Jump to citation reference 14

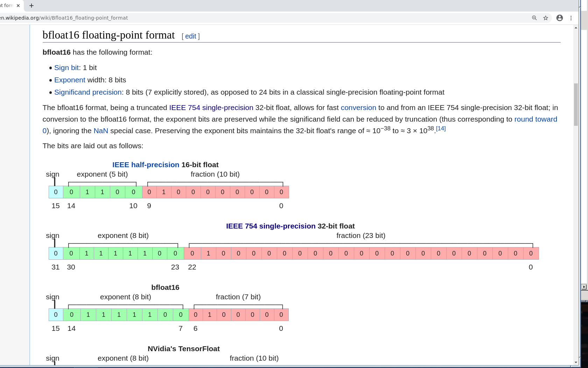click(x=441, y=129)
